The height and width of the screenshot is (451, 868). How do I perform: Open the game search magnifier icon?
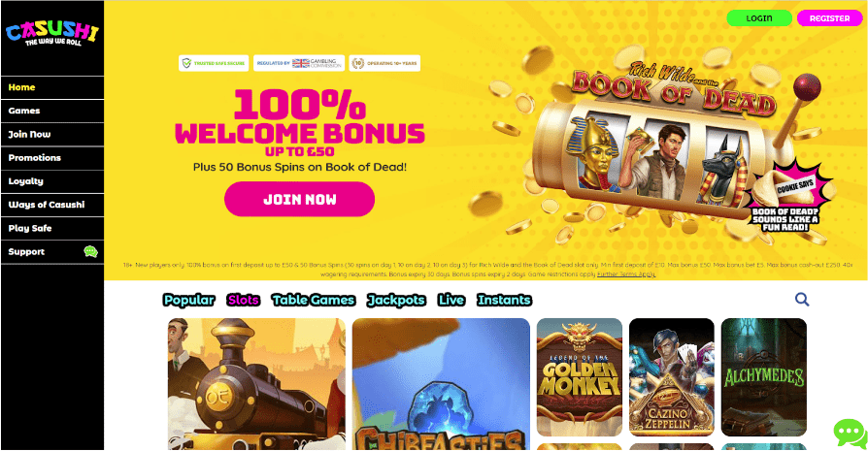(x=802, y=300)
